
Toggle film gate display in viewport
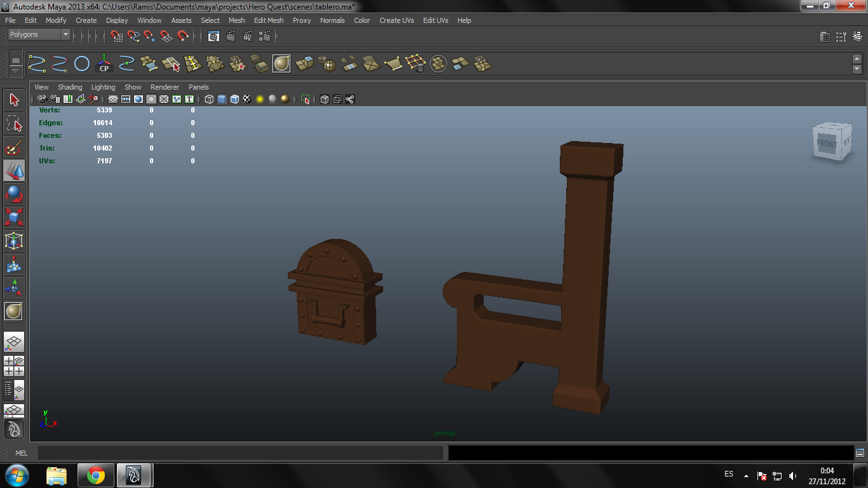tap(126, 99)
